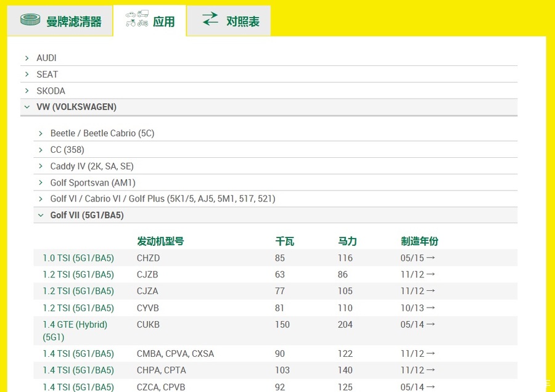555x392 pixels.
Task: Open the AUDI brand row
Action: point(269,58)
